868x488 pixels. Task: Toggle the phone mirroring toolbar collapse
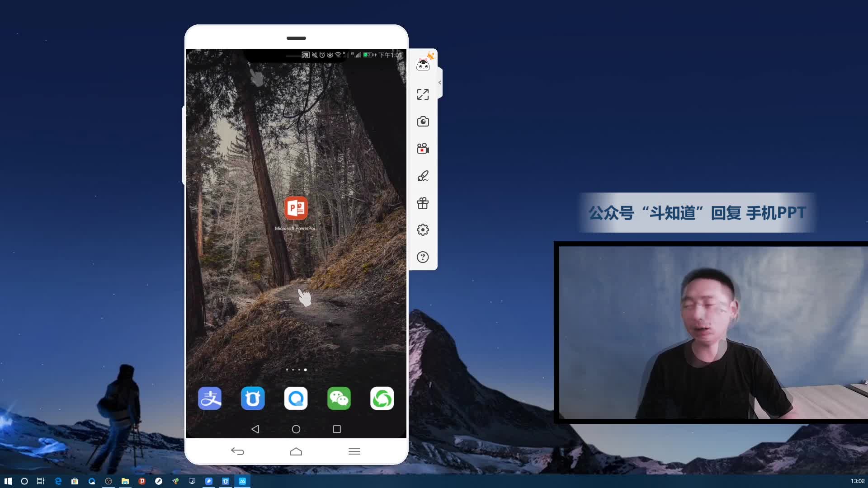coord(440,82)
